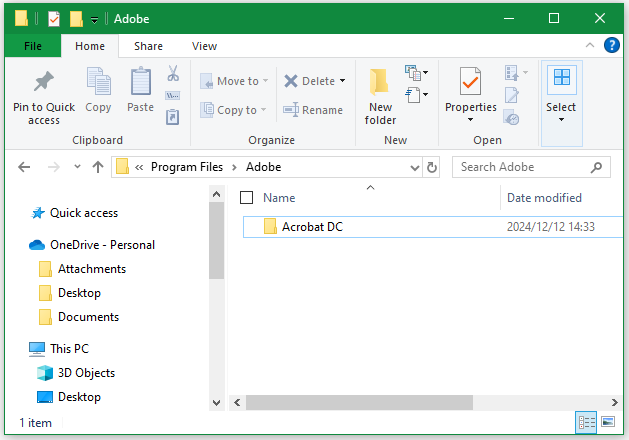Click the New folder icon

click(x=379, y=82)
